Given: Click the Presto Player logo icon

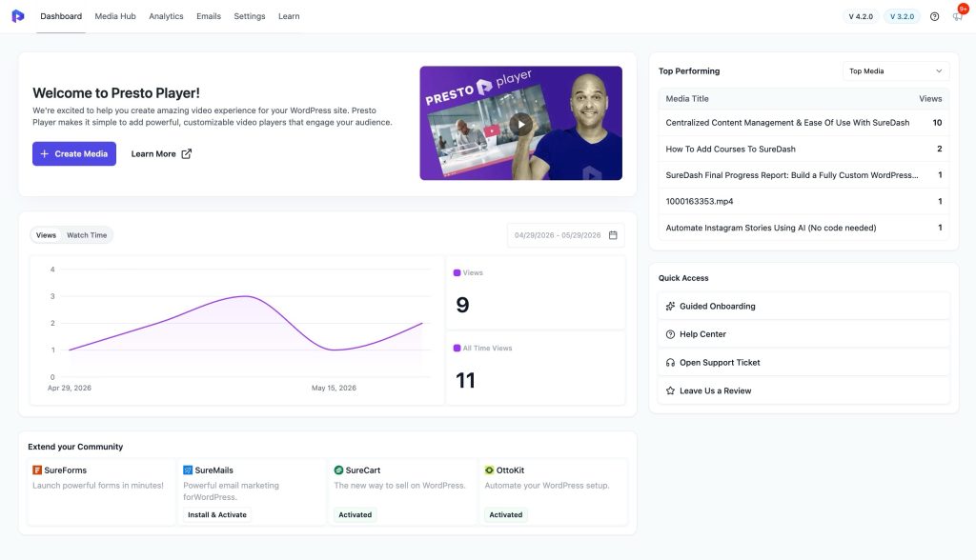Looking at the screenshot, I should click(x=18, y=16).
